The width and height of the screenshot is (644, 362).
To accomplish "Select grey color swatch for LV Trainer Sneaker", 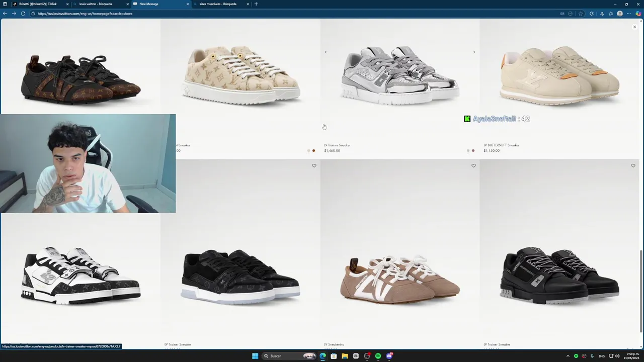I will (x=468, y=151).
